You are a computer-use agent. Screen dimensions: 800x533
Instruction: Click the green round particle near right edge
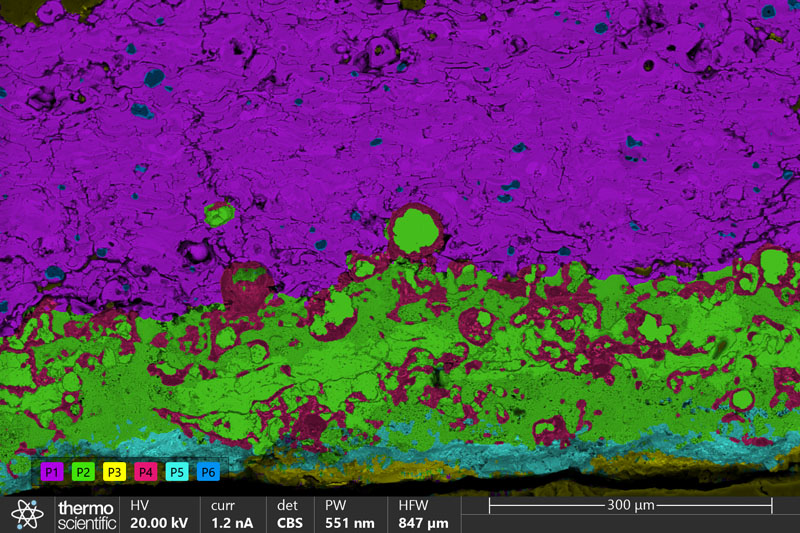click(x=772, y=264)
